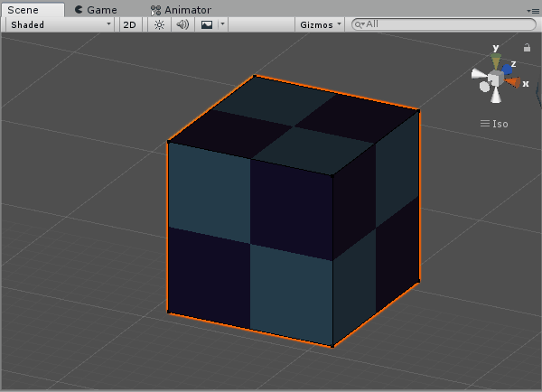Expand the scene effects dropdown arrow
Viewport: 542px width, 392px height.
coord(222,24)
